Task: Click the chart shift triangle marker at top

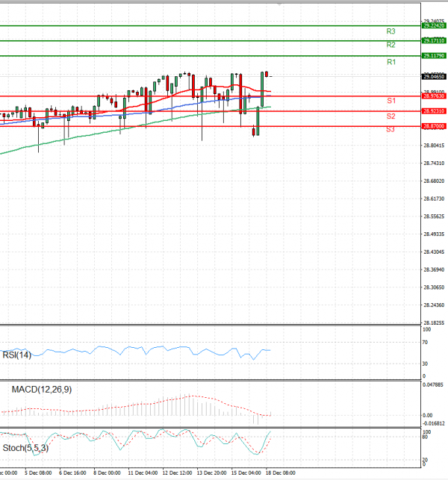Action: pyautogui.click(x=279, y=4)
